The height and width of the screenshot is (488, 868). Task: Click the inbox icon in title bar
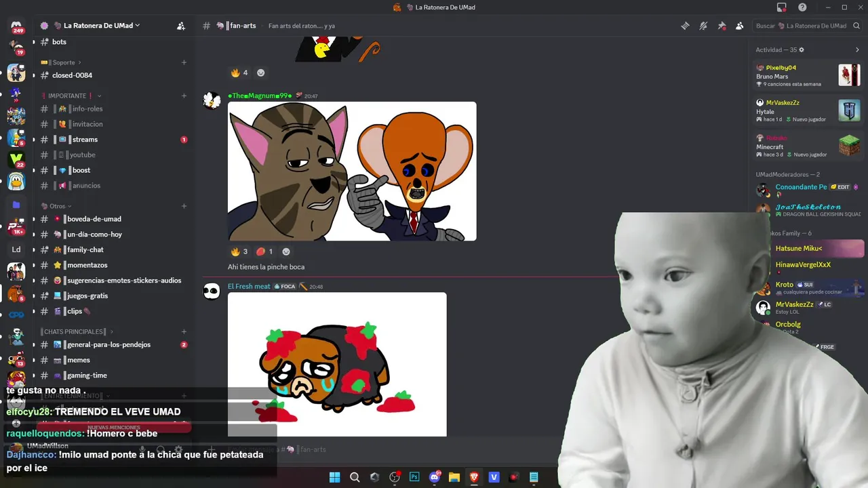coord(782,7)
